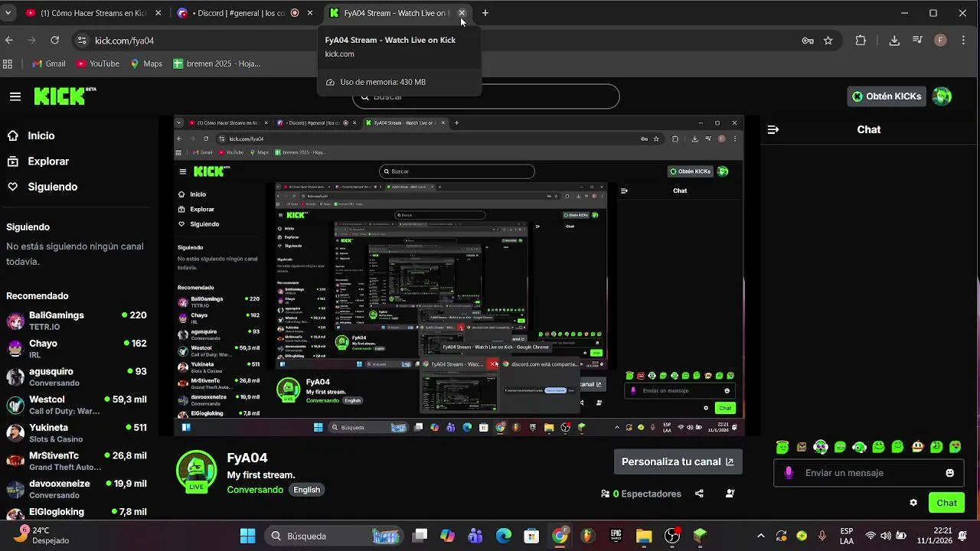Open recommended channel MrStivenTc
This screenshot has height=551, width=980.
[77, 461]
